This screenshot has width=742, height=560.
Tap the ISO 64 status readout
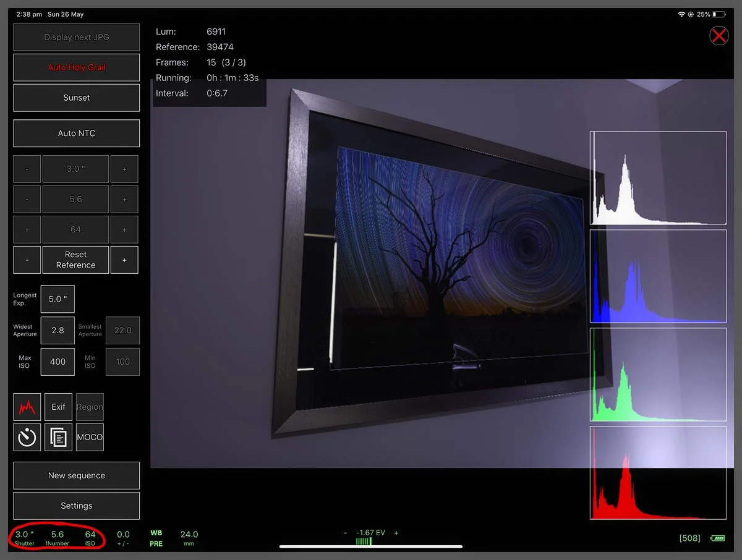pyautogui.click(x=90, y=538)
